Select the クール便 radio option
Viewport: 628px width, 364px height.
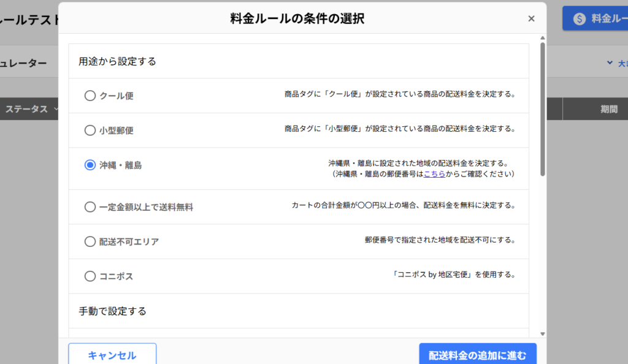tap(90, 96)
